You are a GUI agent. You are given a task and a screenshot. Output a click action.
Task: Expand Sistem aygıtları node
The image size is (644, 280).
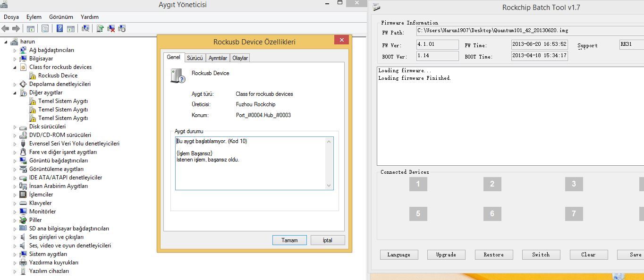pos(15,255)
